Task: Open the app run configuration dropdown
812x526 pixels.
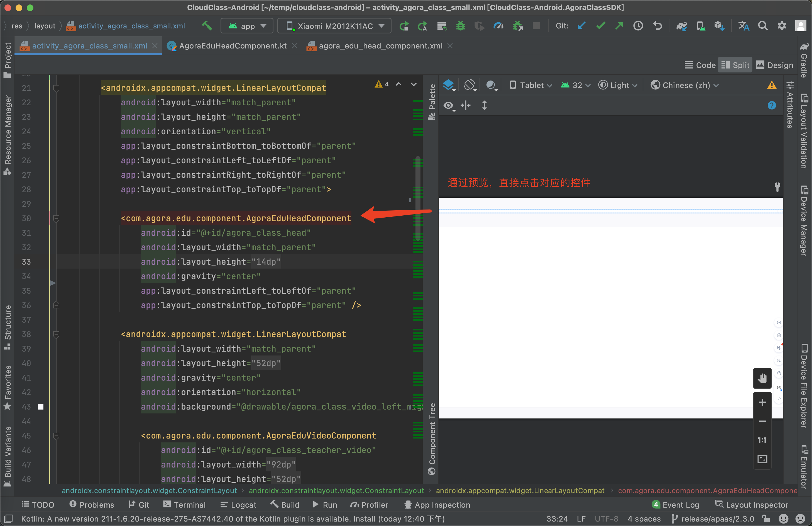Action: point(247,26)
